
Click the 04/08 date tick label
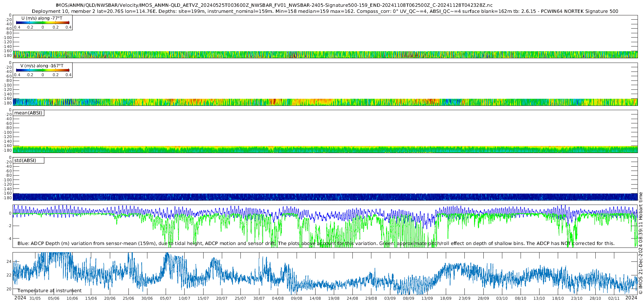pos(278,298)
